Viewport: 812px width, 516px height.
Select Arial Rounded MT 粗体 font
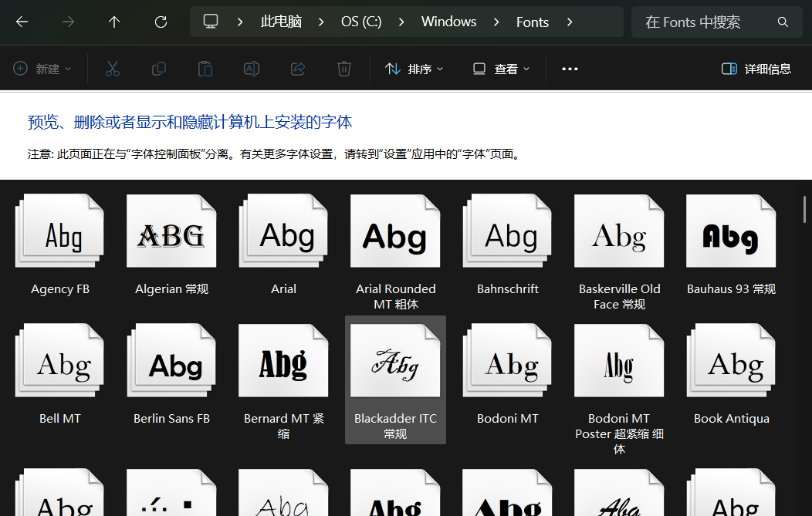point(395,252)
